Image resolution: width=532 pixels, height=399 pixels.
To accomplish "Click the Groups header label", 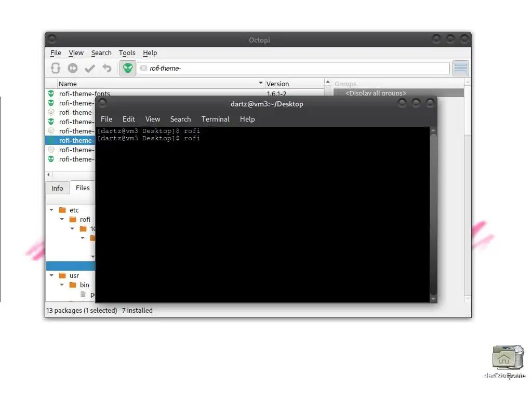I will [x=345, y=84].
